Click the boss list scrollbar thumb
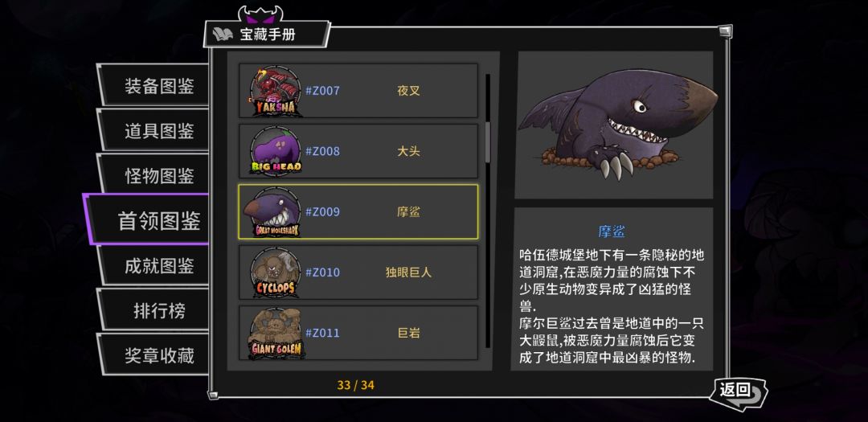Image resolution: width=868 pixels, height=422 pixels. tap(489, 142)
